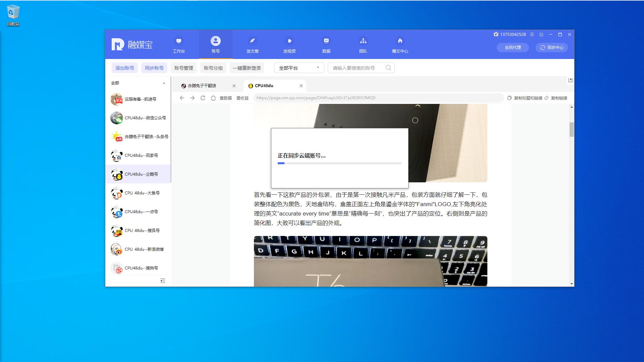
Task: Click the statistics chart icon above the webview
Action: coord(570,80)
